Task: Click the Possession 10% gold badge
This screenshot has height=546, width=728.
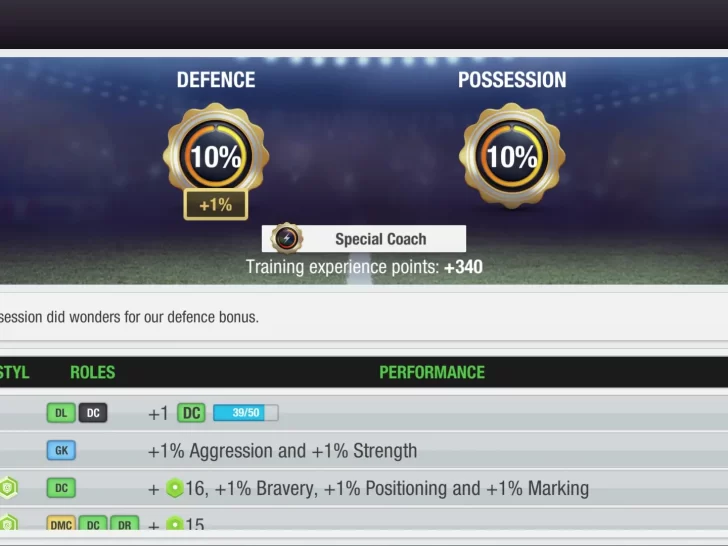Action: [x=512, y=156]
